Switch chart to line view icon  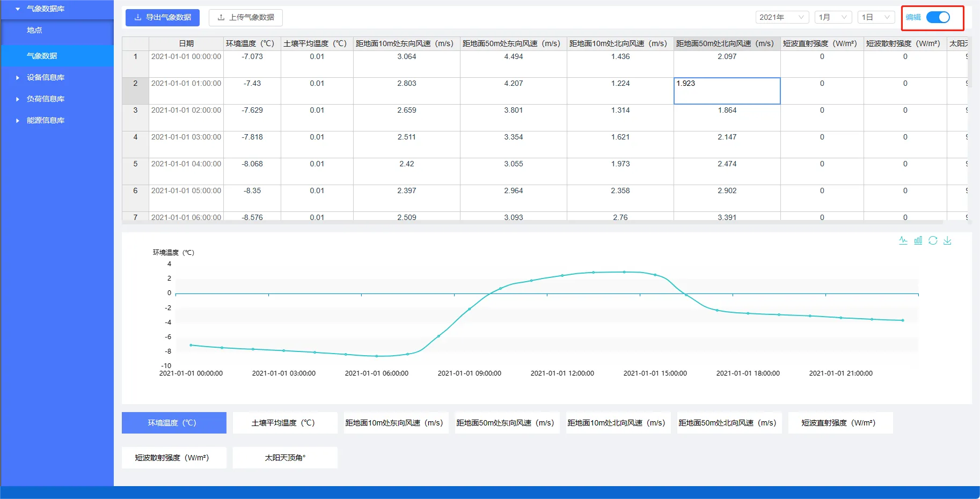(903, 240)
